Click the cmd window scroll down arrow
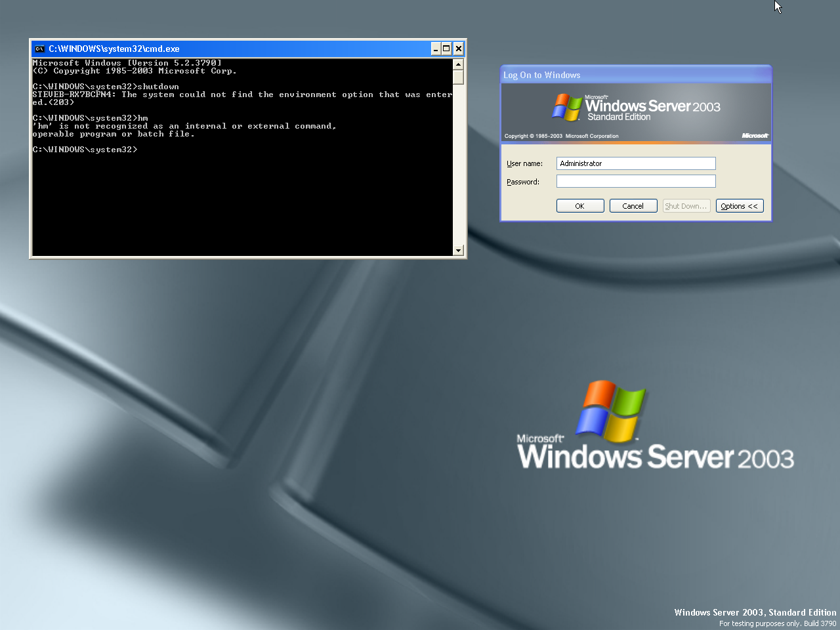The height and width of the screenshot is (630, 840). (x=458, y=250)
